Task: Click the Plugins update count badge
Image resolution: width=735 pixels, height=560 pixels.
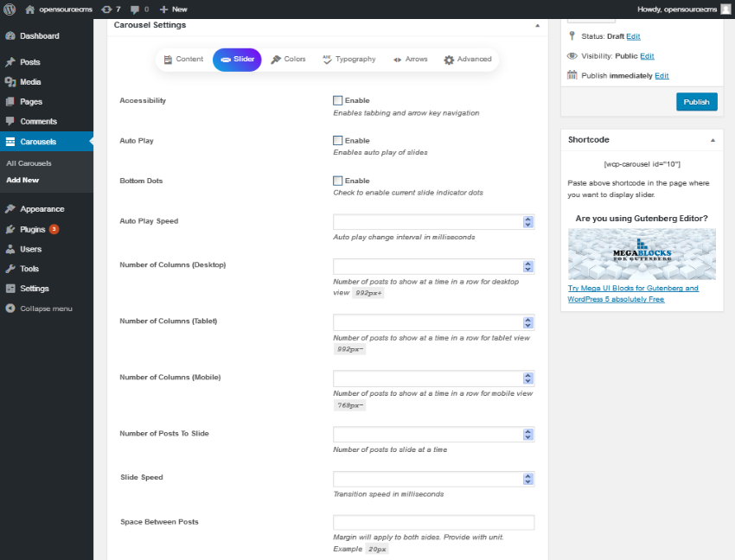Action: [54, 229]
